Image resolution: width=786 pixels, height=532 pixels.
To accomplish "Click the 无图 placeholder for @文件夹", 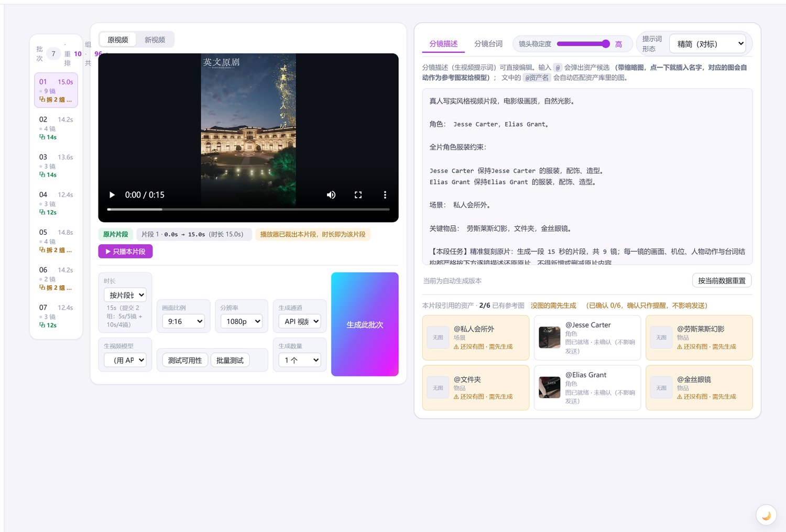I will coord(438,388).
